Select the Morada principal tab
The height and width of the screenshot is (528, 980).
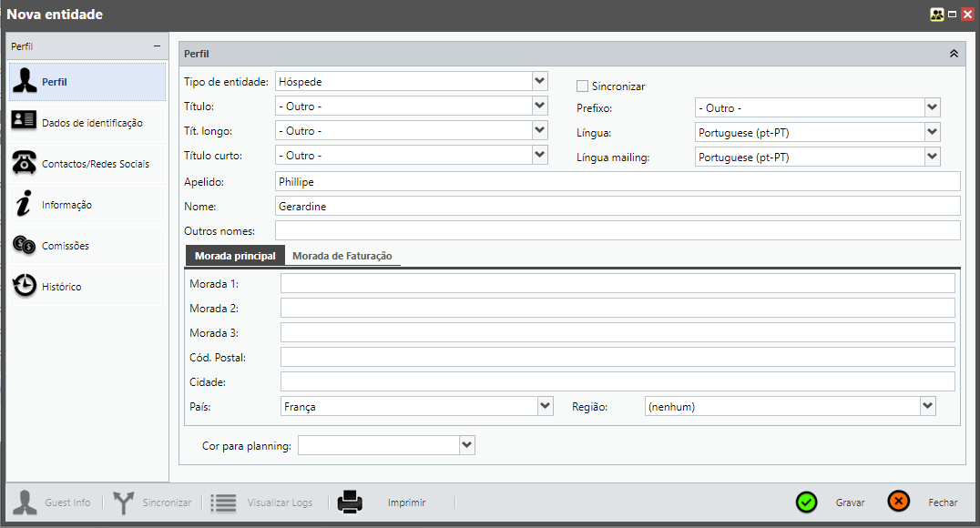(x=235, y=256)
